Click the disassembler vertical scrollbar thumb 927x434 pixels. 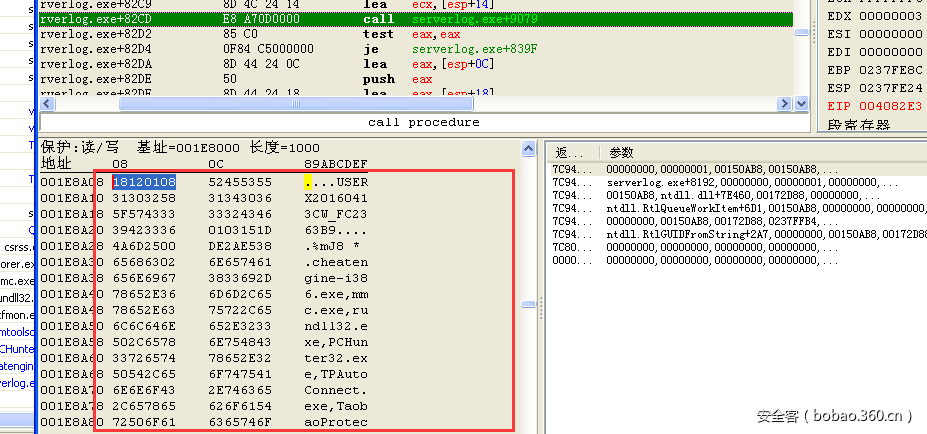(x=801, y=33)
